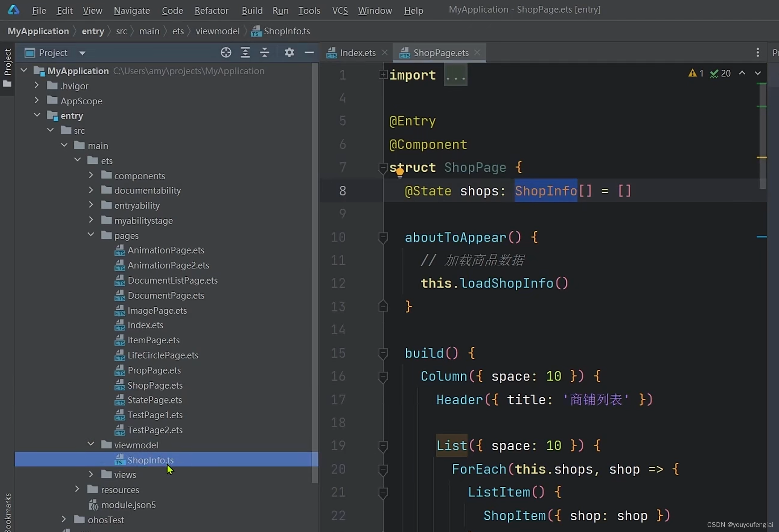The image size is (779, 532).
Task: Fold the struct ShopPage block
Action: coord(383,168)
